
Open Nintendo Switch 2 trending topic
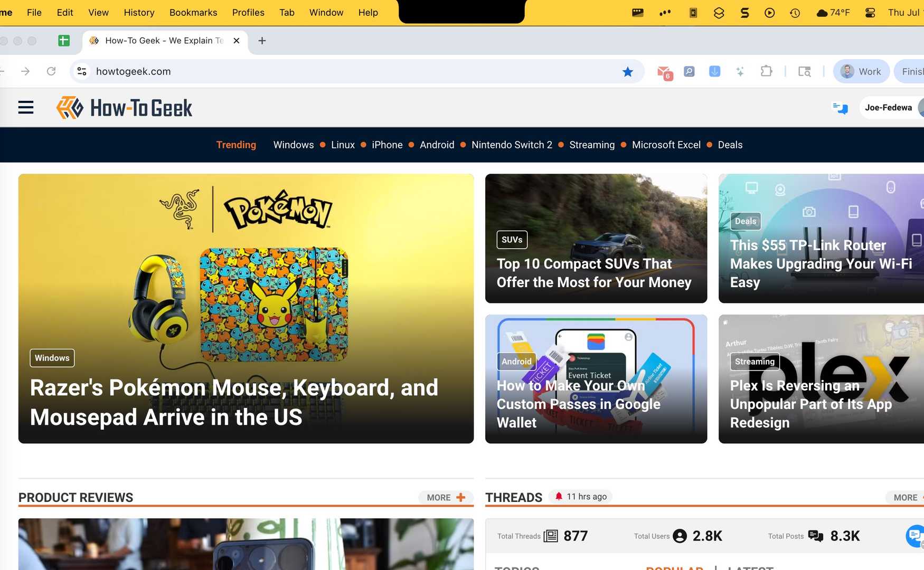[512, 145]
